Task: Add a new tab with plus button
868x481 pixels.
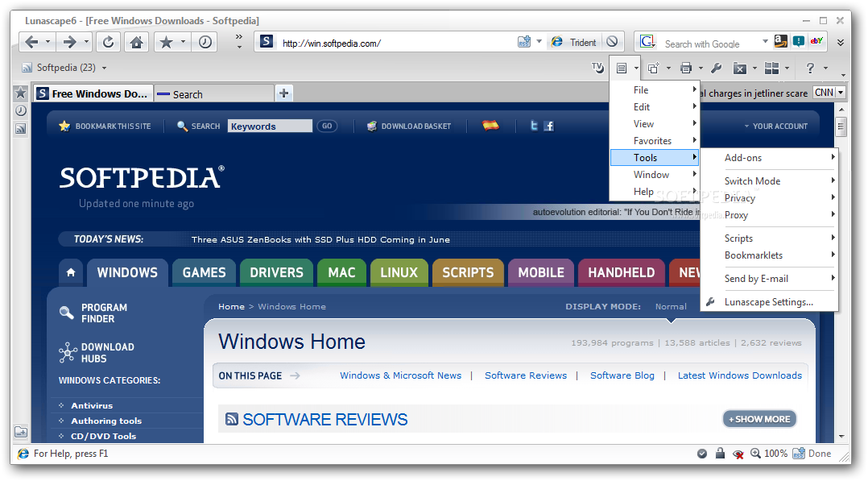Action: pos(284,93)
